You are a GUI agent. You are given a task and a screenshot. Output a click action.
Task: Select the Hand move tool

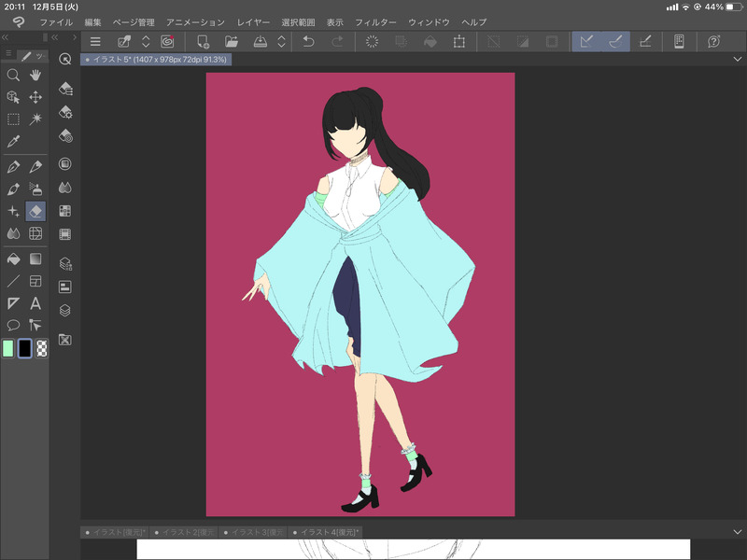35,75
